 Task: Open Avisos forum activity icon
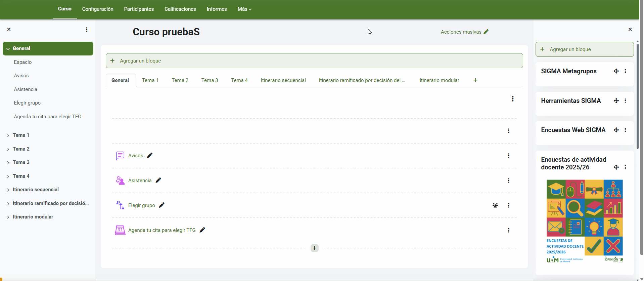tap(120, 155)
